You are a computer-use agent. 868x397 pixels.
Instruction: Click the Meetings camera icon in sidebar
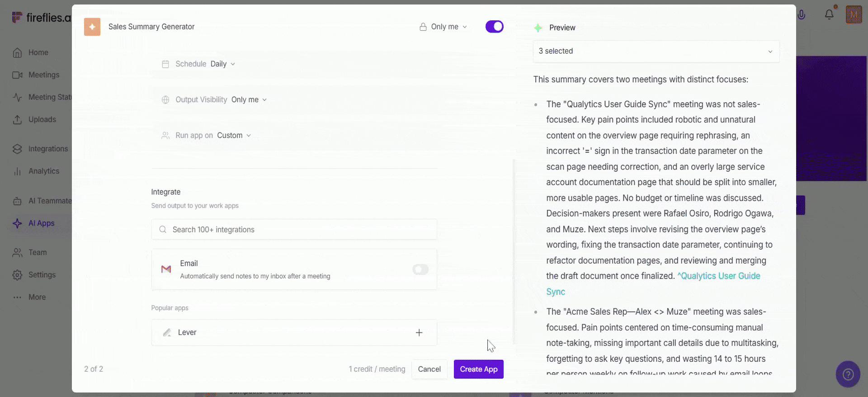click(17, 75)
